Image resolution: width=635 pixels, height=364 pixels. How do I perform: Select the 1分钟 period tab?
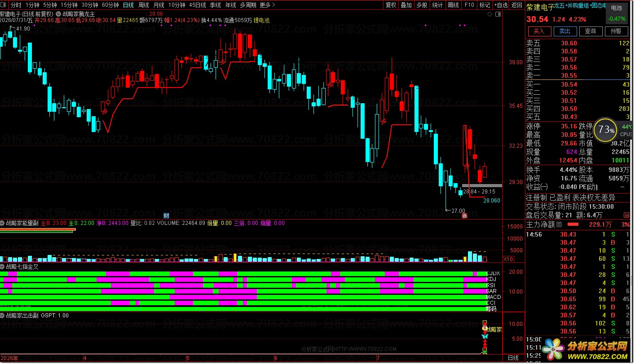tap(32, 5)
